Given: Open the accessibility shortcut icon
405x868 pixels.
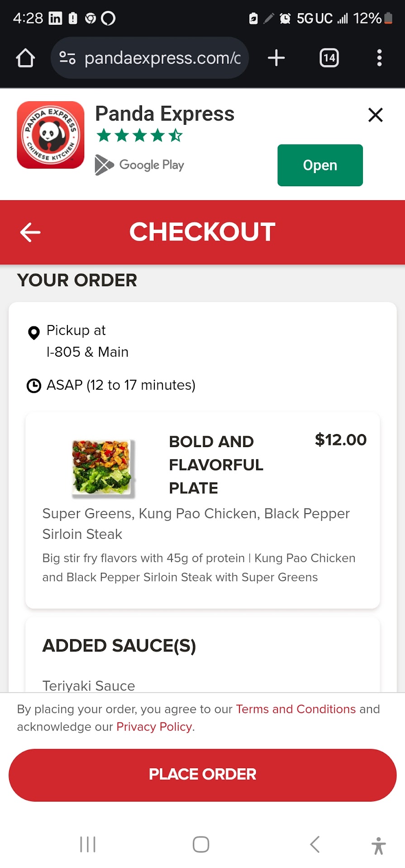Looking at the screenshot, I should click(x=378, y=845).
